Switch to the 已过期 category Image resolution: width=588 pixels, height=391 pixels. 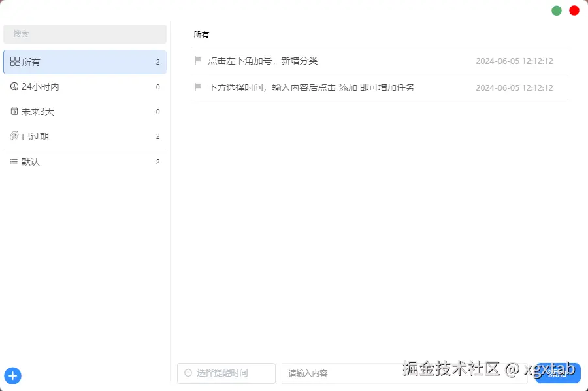[39, 136]
